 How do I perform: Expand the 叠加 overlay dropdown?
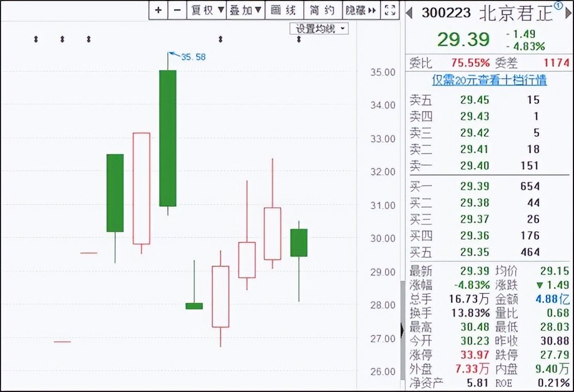(245, 10)
